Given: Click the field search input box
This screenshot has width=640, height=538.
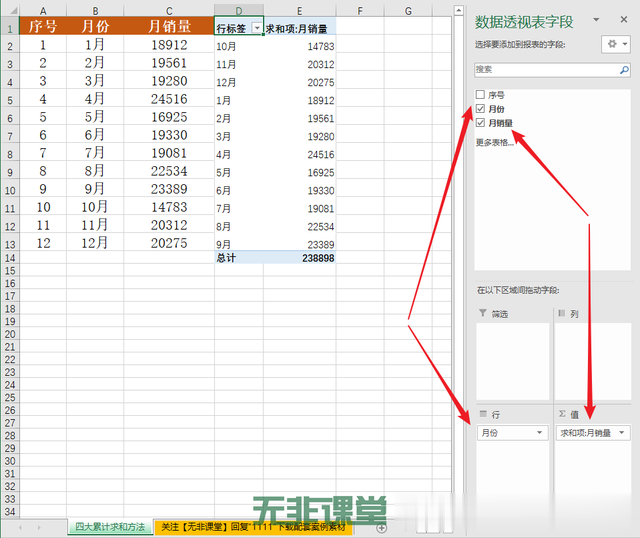Looking at the screenshot, I should pyautogui.click(x=552, y=70).
